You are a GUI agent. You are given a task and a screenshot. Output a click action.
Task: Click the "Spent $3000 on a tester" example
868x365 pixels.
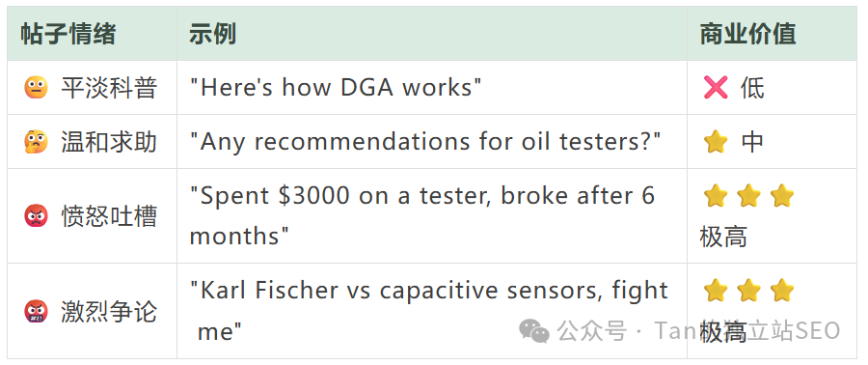421,216
